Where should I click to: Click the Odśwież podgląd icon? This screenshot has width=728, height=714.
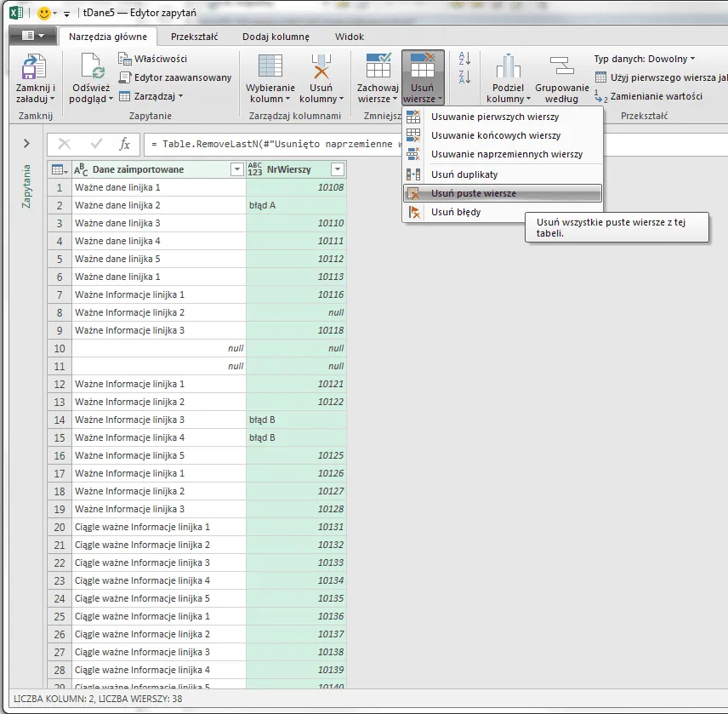pyautogui.click(x=92, y=66)
